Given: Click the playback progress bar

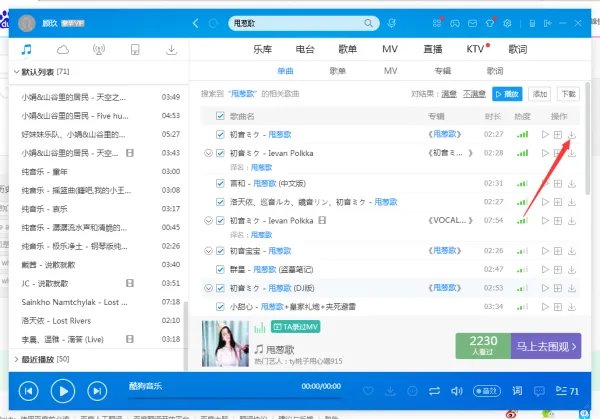Looking at the screenshot, I should pyautogui.click(x=234, y=398).
